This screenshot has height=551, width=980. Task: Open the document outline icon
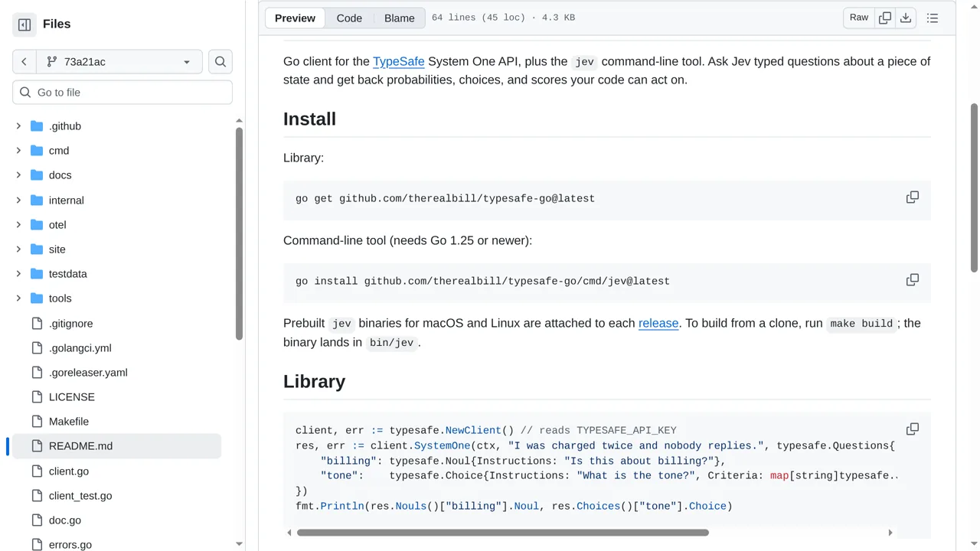933,18
